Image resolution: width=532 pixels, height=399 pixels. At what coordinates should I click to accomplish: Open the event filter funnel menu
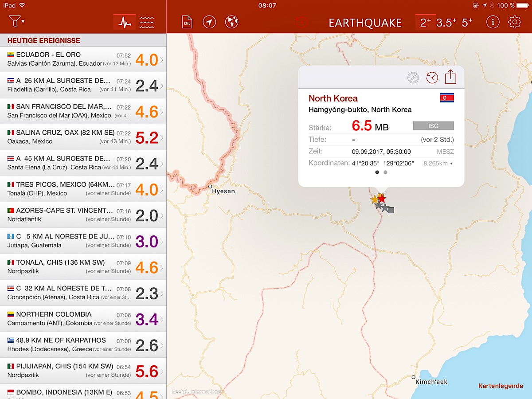(16, 21)
